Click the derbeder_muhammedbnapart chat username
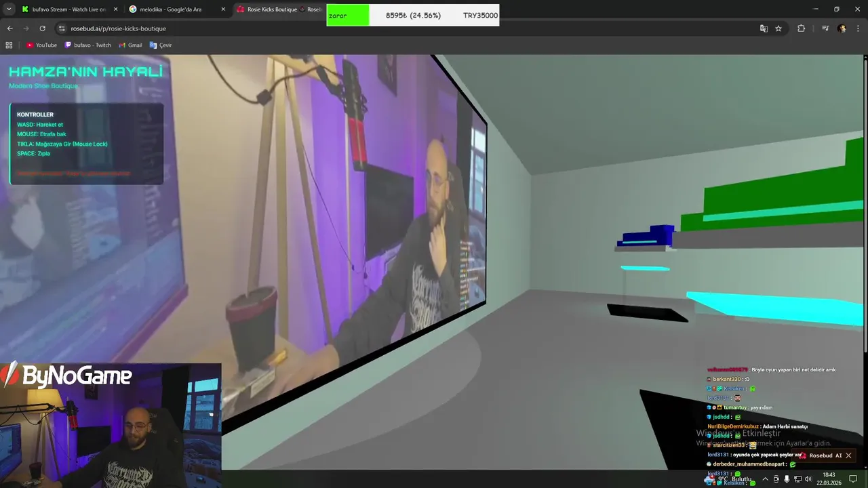The height and width of the screenshot is (488, 868). coord(749,464)
